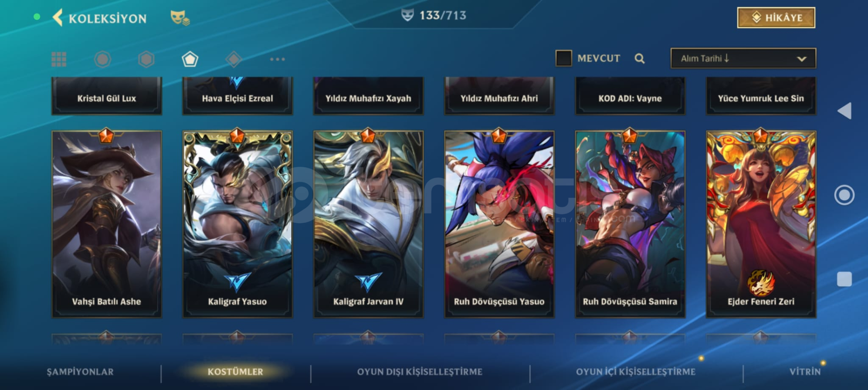This screenshot has height=390, width=868.
Task: Enable the Mevcut checkbox
Action: 563,58
